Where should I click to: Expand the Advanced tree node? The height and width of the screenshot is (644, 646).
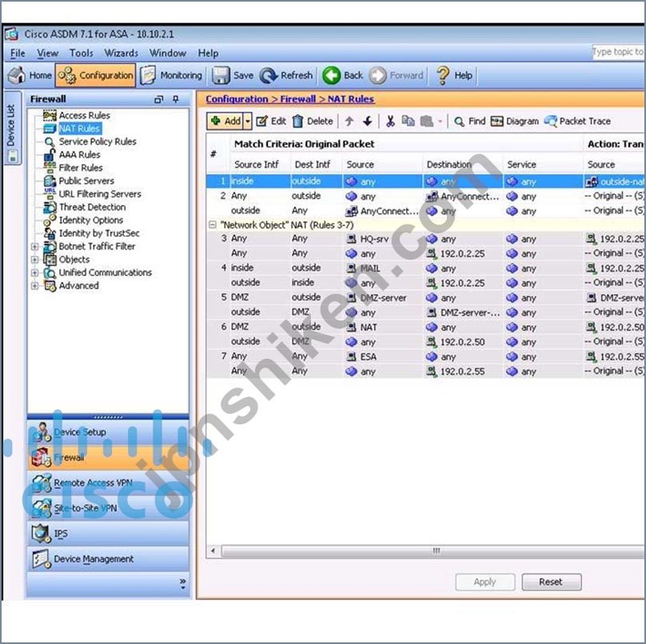35,286
